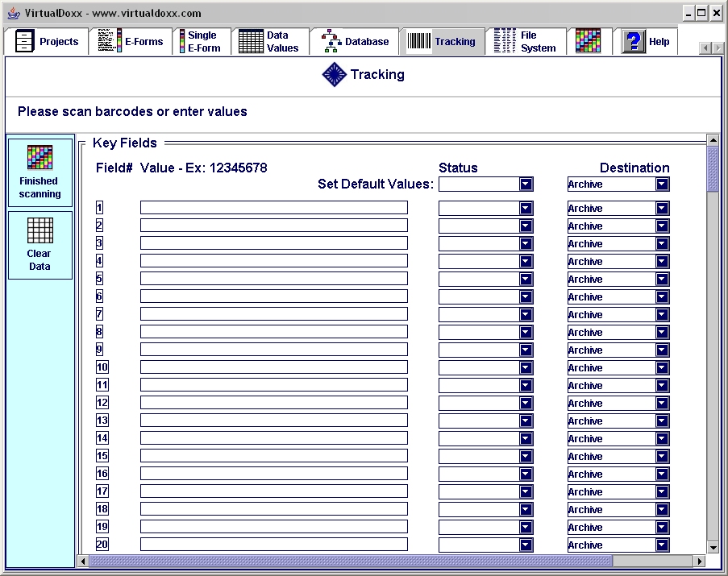728x576 pixels.
Task: Click the tab strip scroll-left arrow
Action: pos(705,48)
